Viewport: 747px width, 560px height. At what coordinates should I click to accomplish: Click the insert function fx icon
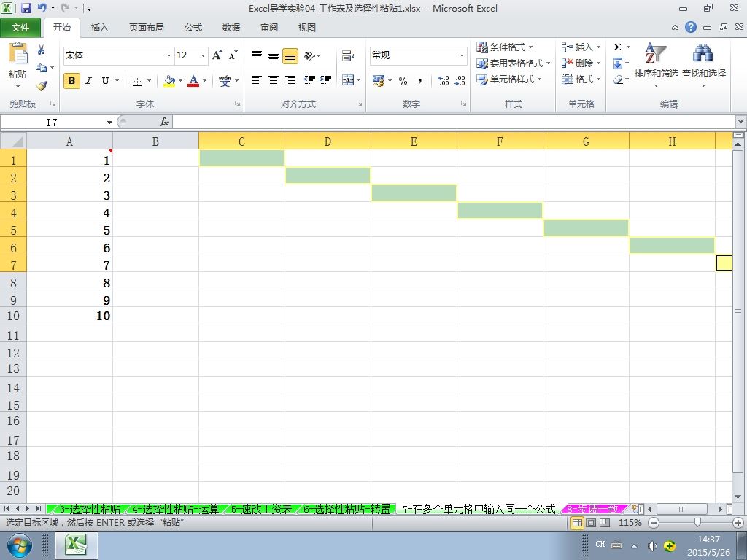[164, 122]
